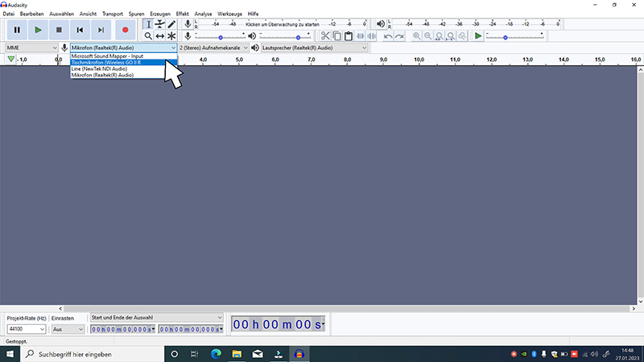This screenshot has height=362, width=644.
Task: Choose Mikrofon (Realtek(R) Audio) in list
Action: (124, 75)
